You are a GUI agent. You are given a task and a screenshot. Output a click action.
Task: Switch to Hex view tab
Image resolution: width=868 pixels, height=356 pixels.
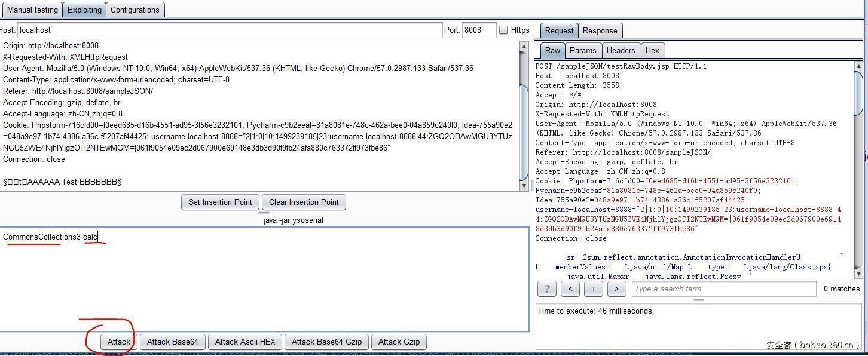[652, 50]
